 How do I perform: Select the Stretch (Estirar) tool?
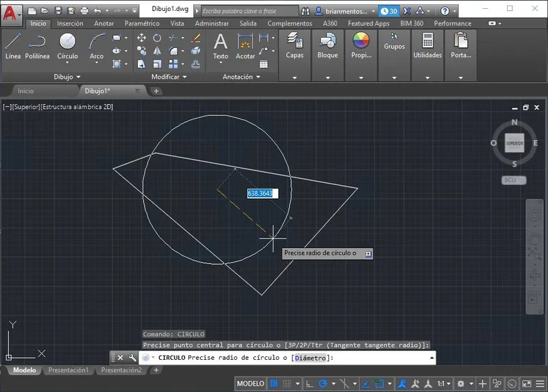tap(142, 64)
